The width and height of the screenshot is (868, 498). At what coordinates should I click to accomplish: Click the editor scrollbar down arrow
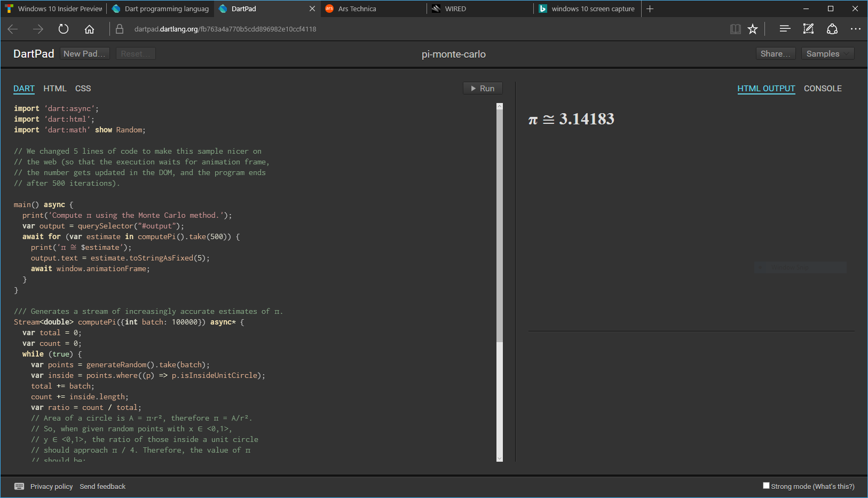(500, 459)
